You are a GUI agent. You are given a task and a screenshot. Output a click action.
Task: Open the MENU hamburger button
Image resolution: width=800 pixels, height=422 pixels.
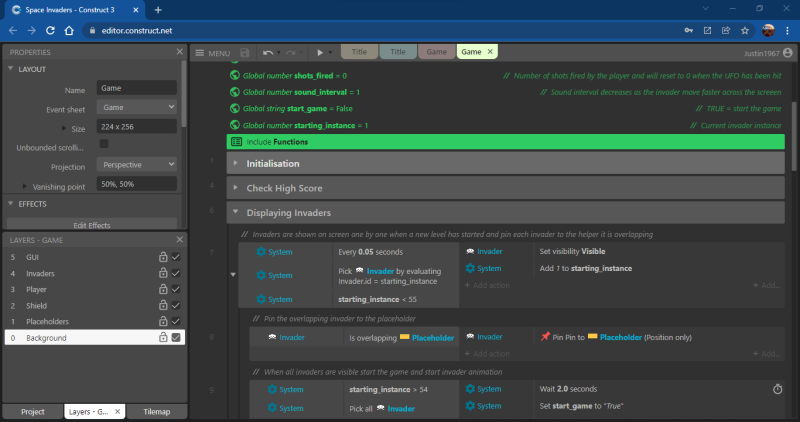213,53
